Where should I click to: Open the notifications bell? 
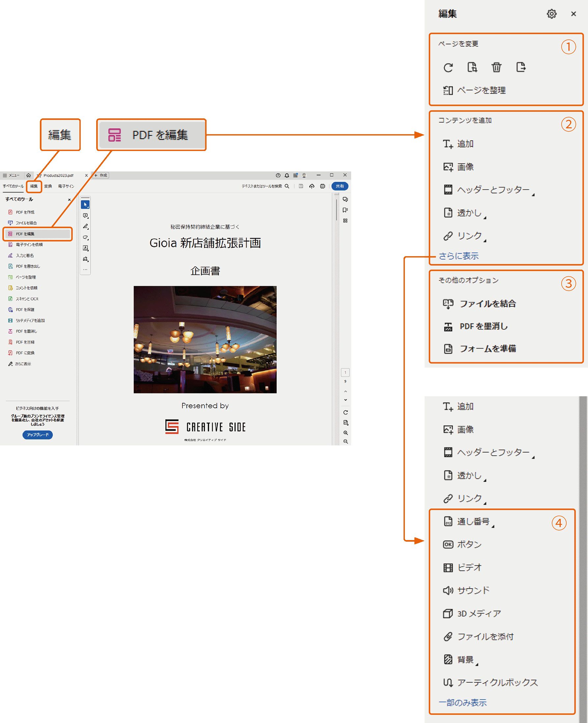pos(287,175)
